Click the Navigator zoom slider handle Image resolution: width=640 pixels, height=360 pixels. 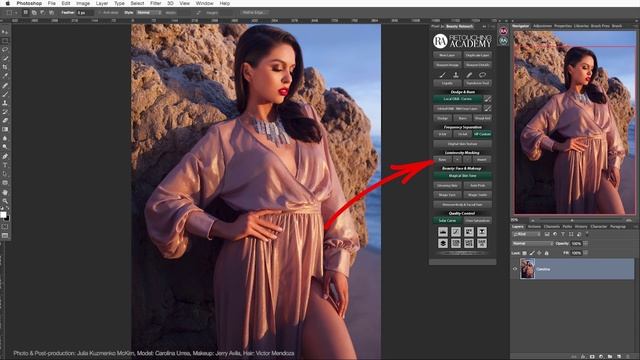click(x=571, y=220)
